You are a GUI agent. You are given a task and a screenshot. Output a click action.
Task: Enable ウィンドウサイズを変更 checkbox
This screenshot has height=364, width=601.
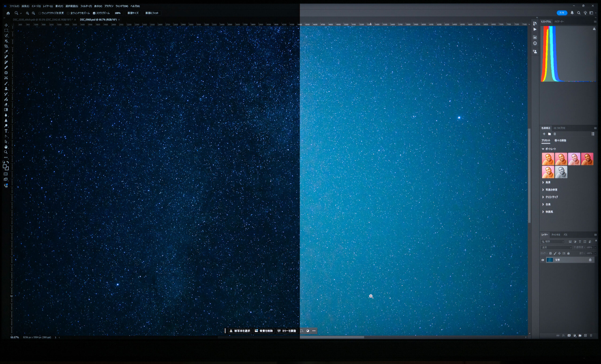(40, 13)
